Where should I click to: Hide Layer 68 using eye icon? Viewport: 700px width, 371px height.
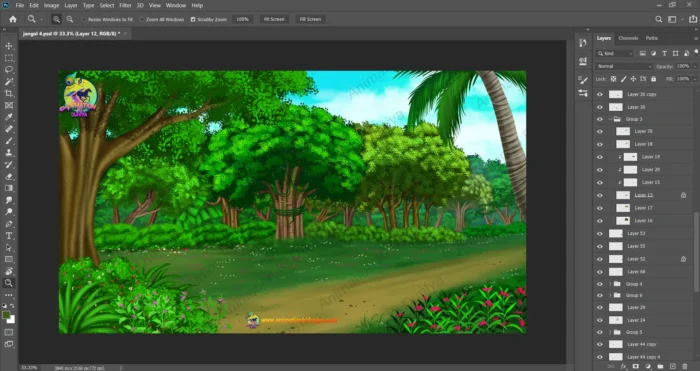[x=600, y=272]
